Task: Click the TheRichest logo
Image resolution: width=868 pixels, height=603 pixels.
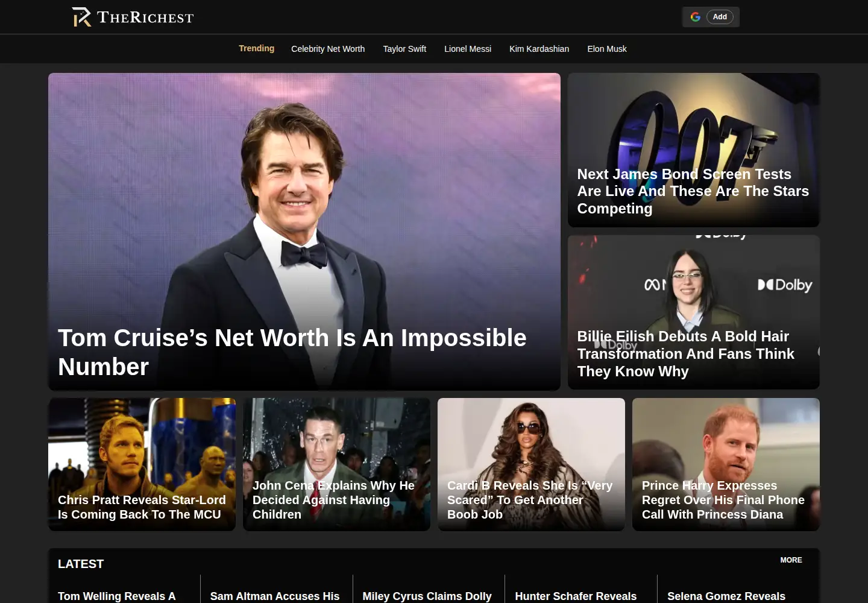Action: (133, 17)
